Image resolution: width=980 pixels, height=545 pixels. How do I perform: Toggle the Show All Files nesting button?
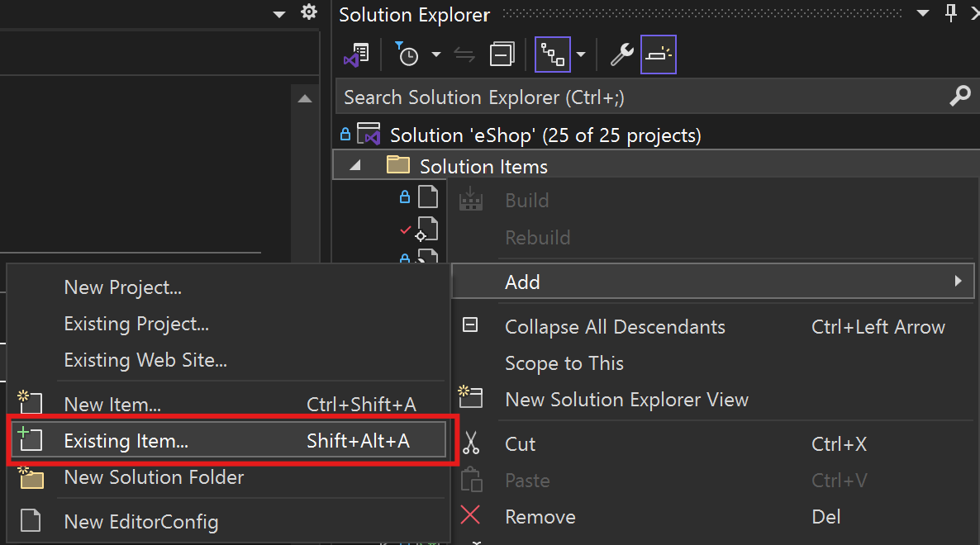(553, 54)
